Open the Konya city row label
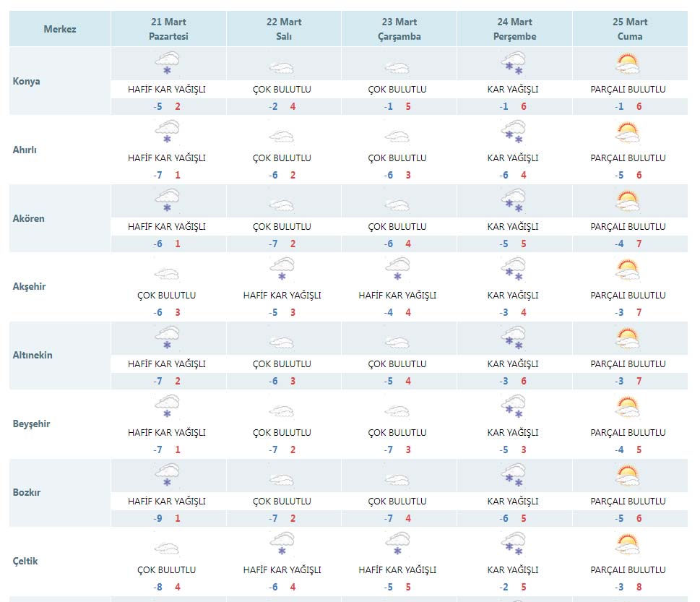The height and width of the screenshot is (602, 700). point(27,81)
